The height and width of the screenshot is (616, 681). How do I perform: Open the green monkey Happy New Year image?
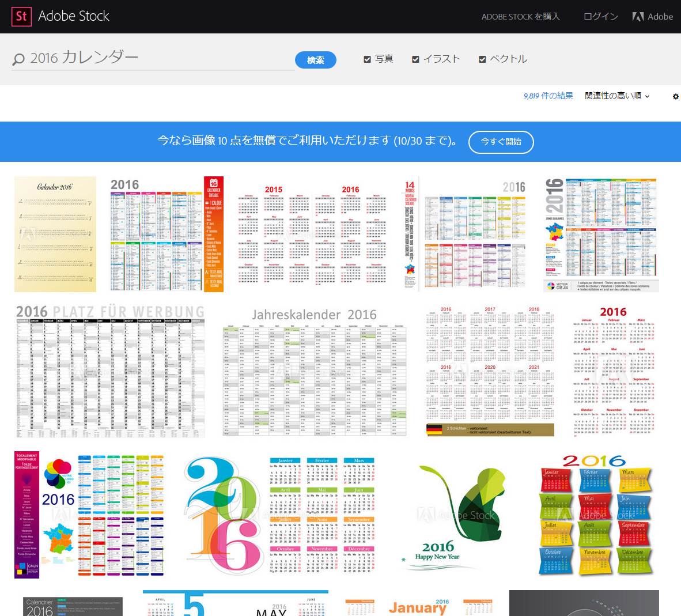coord(455,513)
